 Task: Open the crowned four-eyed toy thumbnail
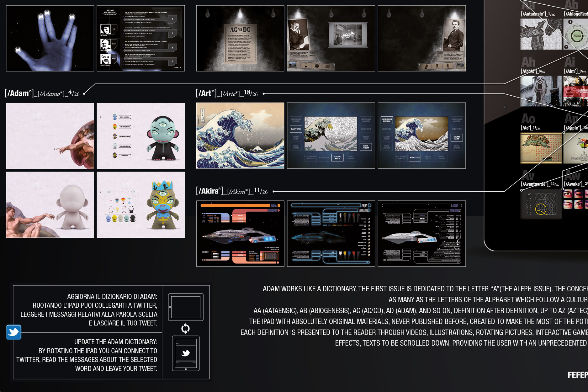pyautogui.click(x=140, y=204)
